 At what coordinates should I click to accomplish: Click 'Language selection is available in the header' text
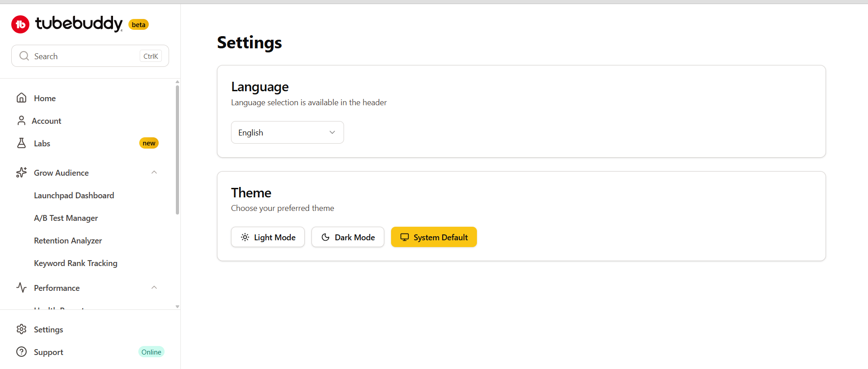[309, 103]
